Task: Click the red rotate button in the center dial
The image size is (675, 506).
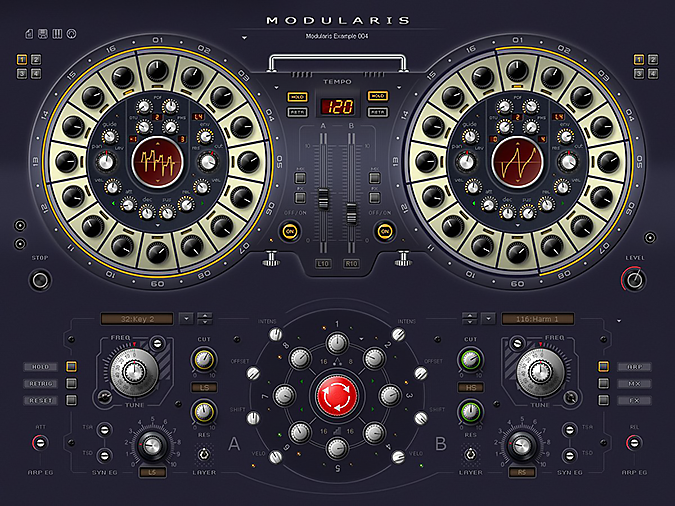Action: coord(337,396)
